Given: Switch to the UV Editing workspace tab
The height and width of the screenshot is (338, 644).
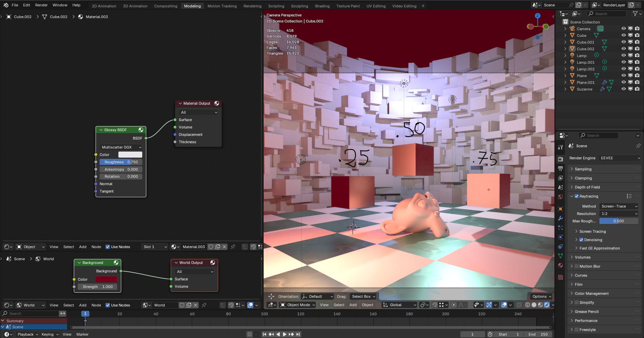Looking at the screenshot, I should (376, 6).
